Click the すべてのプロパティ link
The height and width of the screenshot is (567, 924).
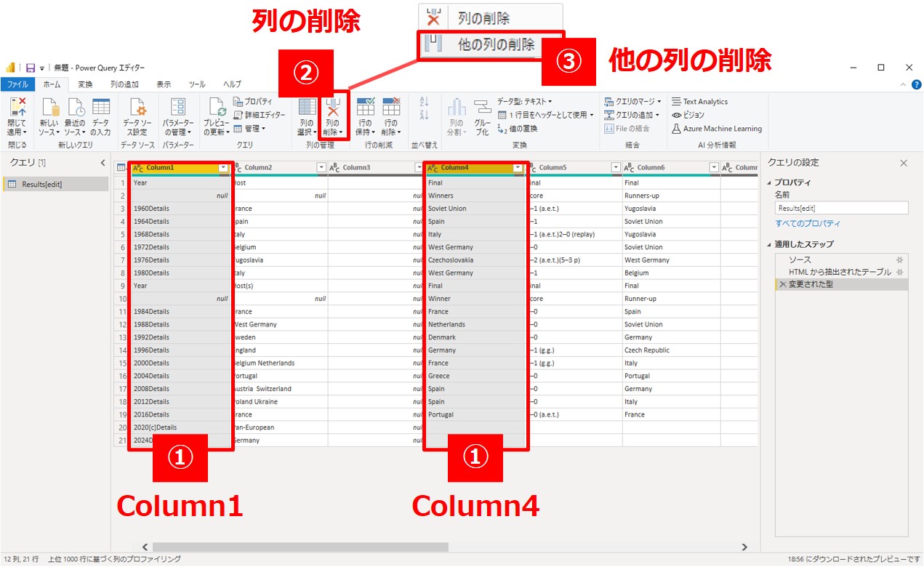click(808, 223)
